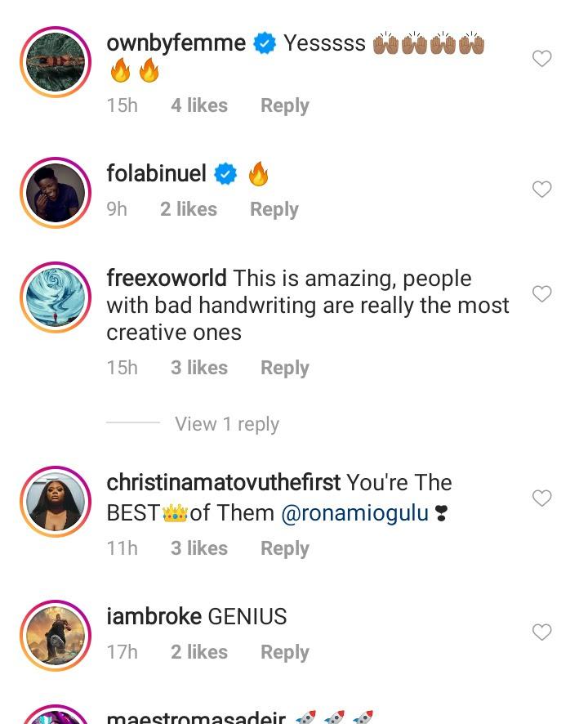The image size is (588, 724).
Task: Expand View 1 reply under freexoworld
Action: (x=226, y=424)
